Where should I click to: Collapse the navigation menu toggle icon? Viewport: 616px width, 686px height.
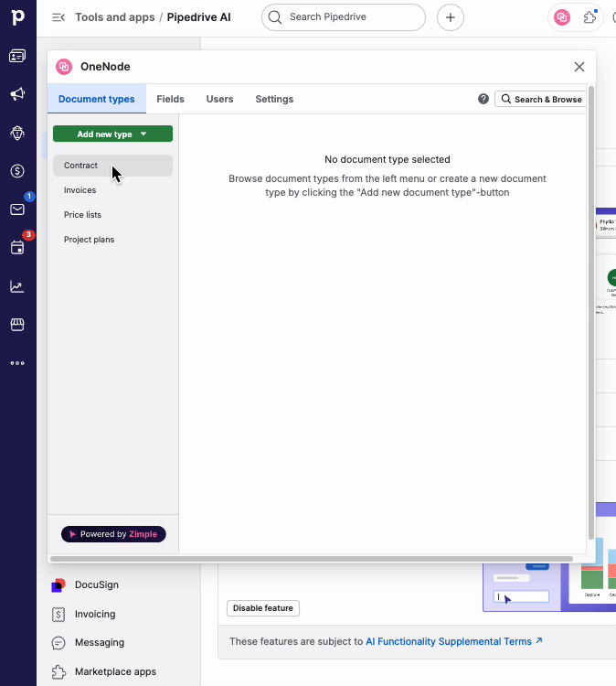58,17
